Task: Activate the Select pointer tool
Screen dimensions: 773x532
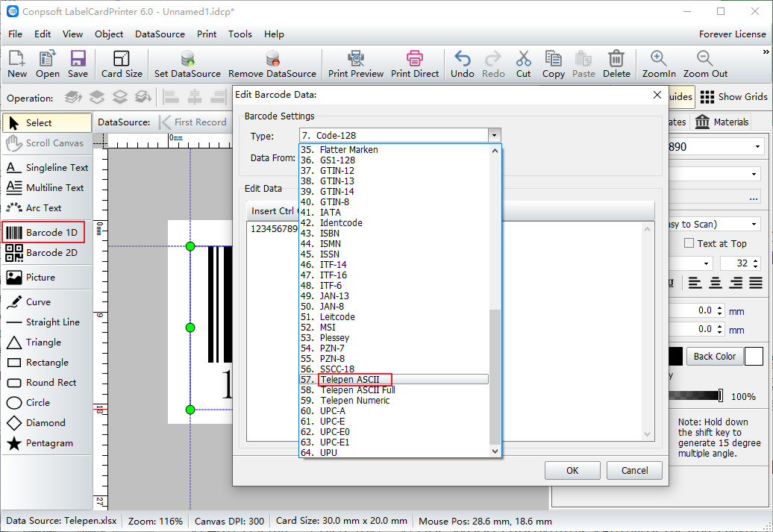Action: point(47,123)
